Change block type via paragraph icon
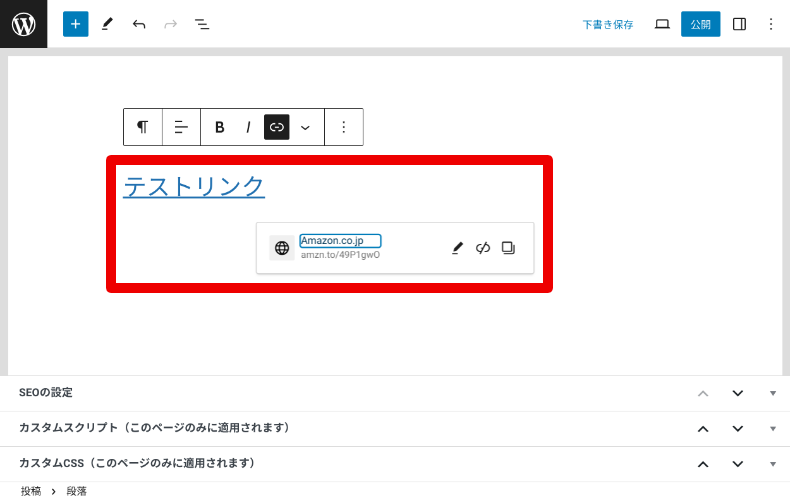790x501 pixels. [x=143, y=127]
